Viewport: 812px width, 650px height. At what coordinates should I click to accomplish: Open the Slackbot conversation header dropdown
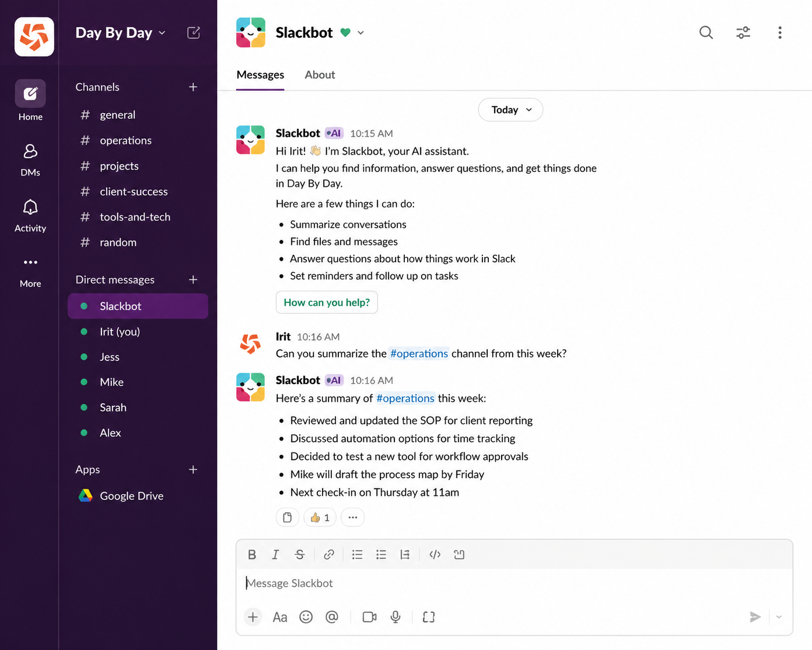(x=360, y=32)
